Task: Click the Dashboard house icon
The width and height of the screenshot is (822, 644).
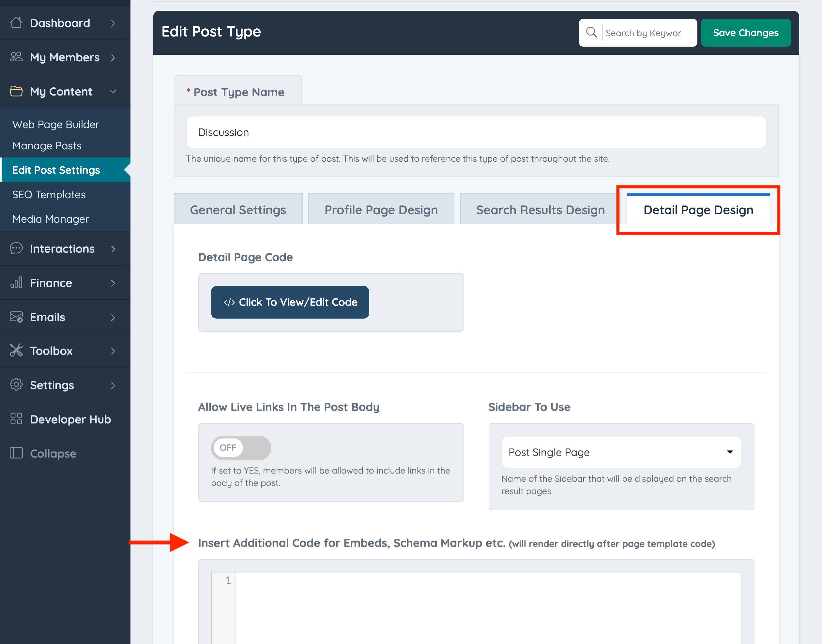Action: click(x=16, y=23)
